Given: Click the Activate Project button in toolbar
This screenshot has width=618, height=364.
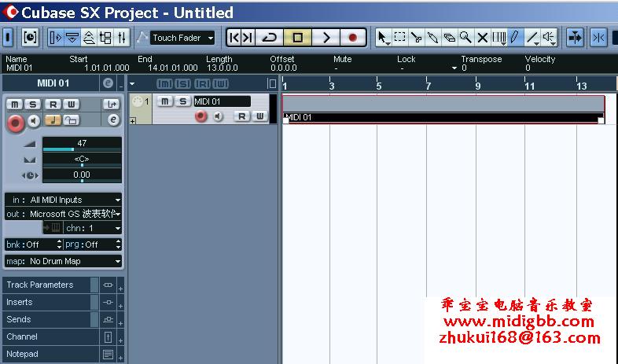Looking at the screenshot, I should [x=8, y=38].
